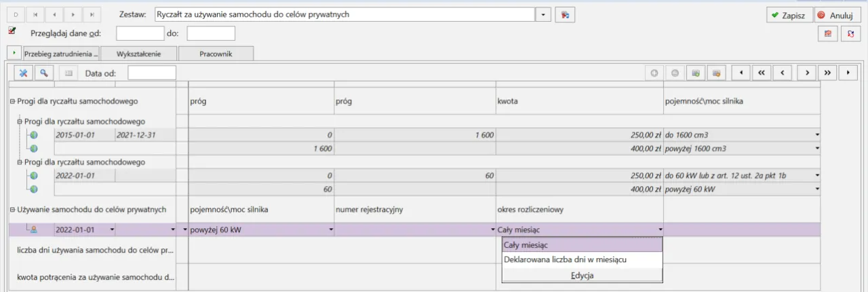This screenshot has width=868, height=292.
Task: Click the magnifier search icon in grid toolbar
Action: [44, 73]
